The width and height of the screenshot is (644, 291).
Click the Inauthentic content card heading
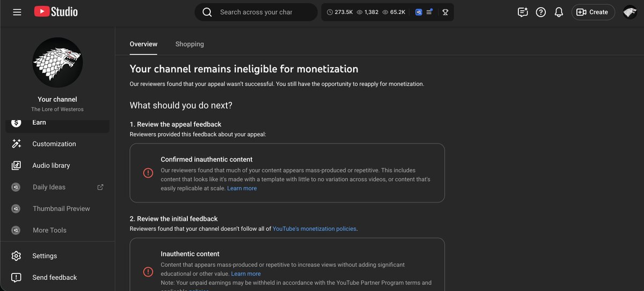pos(190,254)
